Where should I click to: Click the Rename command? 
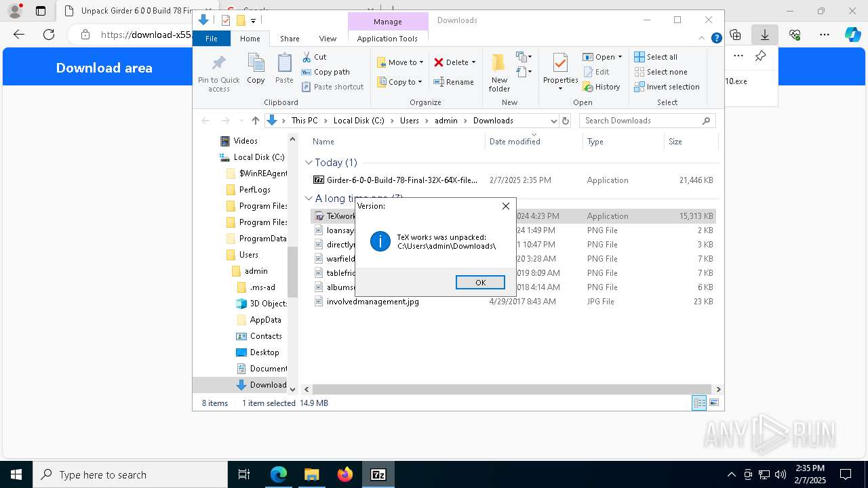(x=454, y=82)
